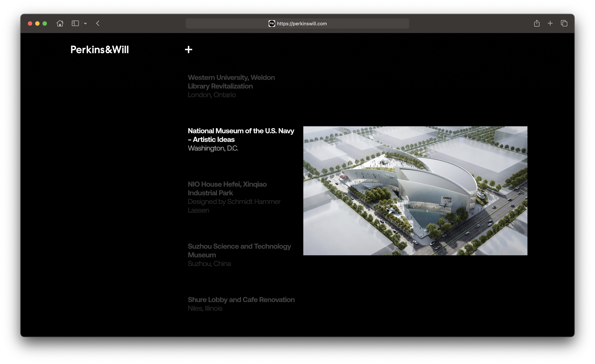Click the Navy museum aerial rendering image
This screenshot has height=364, width=595.
[x=415, y=191]
